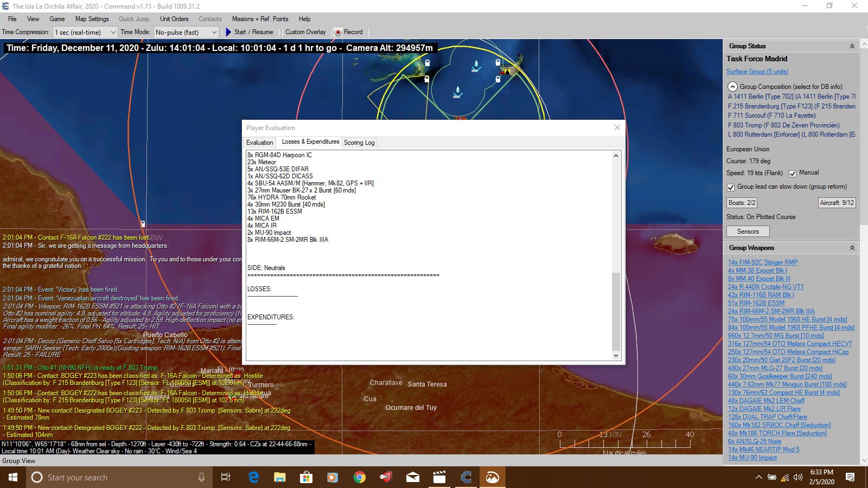Click the Aircraft: 9/12 button
The image size is (868, 488).
tap(837, 203)
